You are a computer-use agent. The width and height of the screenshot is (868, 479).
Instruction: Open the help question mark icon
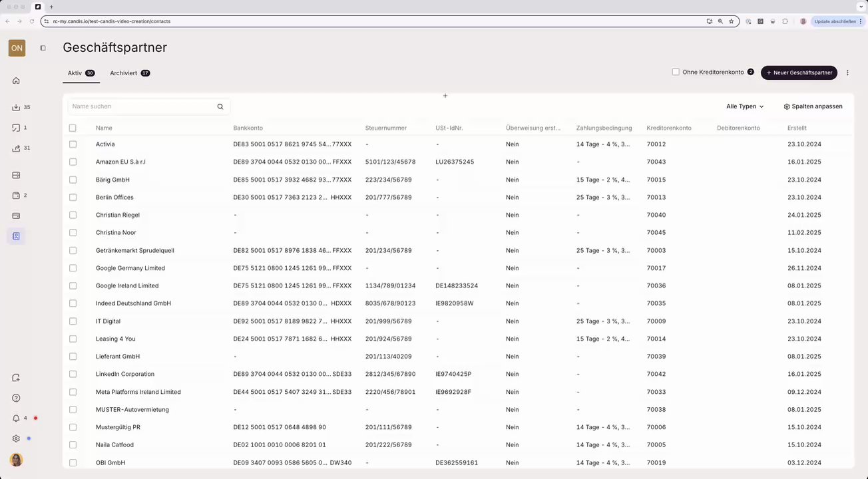pos(16,398)
